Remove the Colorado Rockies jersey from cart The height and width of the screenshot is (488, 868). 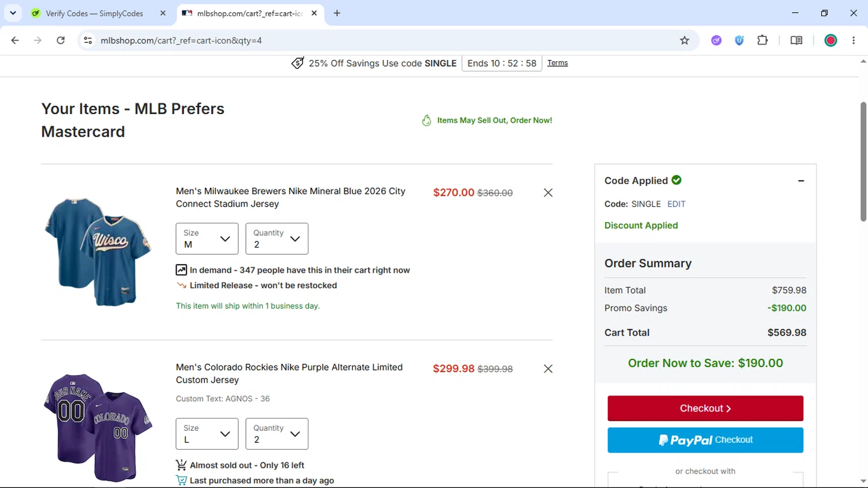[548, 369]
